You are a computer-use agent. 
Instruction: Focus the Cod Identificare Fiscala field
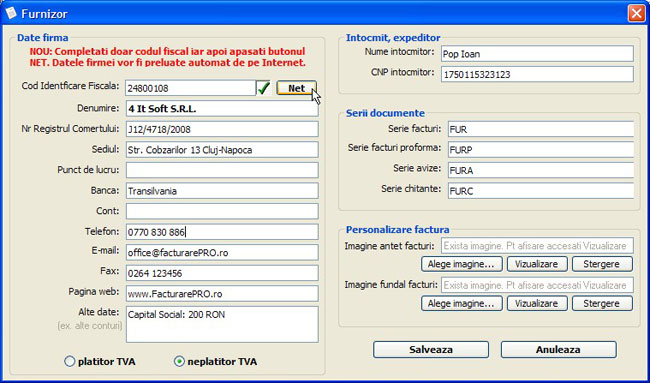190,88
